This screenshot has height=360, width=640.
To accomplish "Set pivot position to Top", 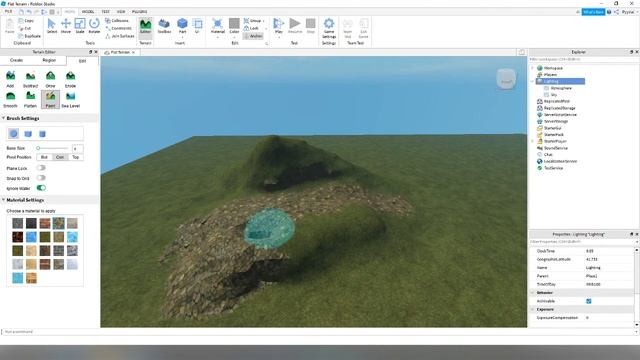I will 76,157.
